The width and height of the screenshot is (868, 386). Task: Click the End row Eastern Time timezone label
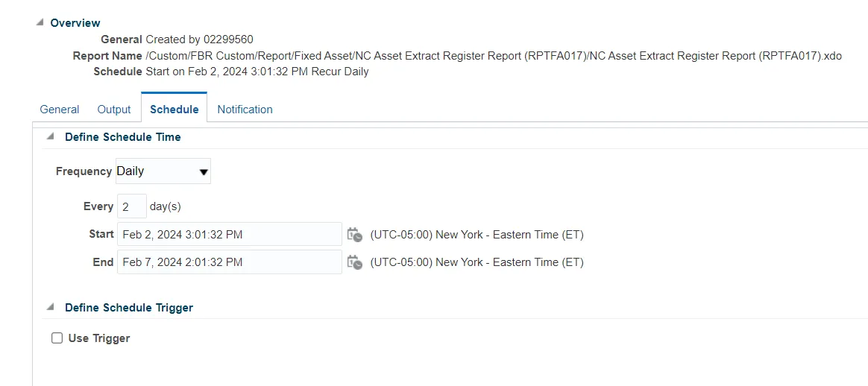(477, 262)
